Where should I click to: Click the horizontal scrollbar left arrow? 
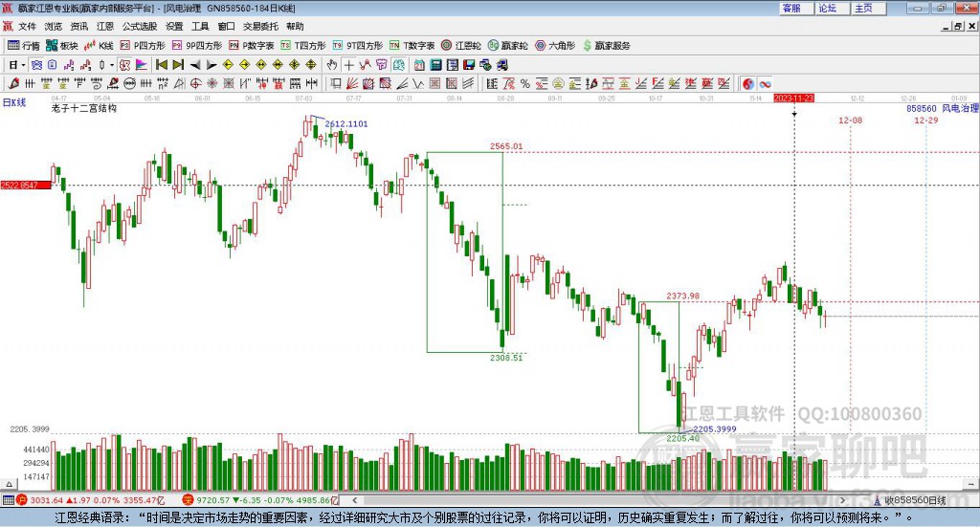click(x=354, y=500)
